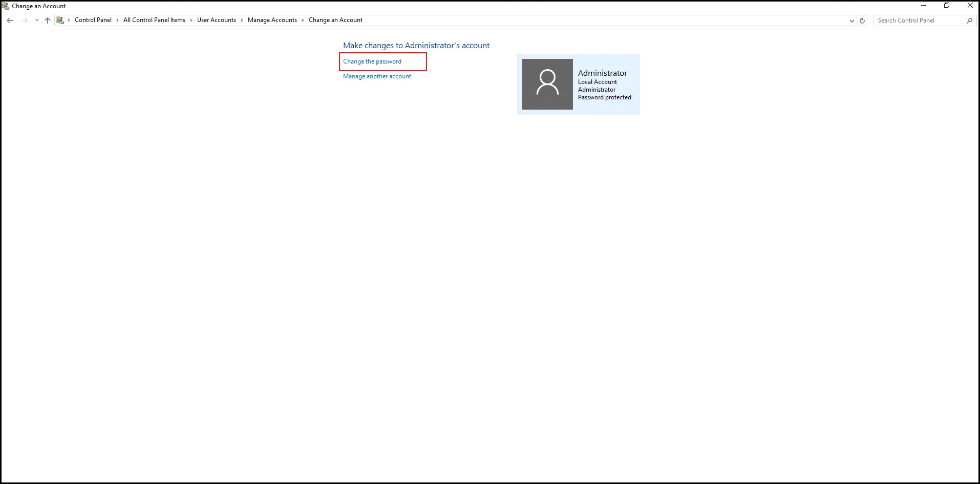This screenshot has height=484, width=980.
Task: Navigate to Manage Accounts breadcrumb
Action: [272, 20]
